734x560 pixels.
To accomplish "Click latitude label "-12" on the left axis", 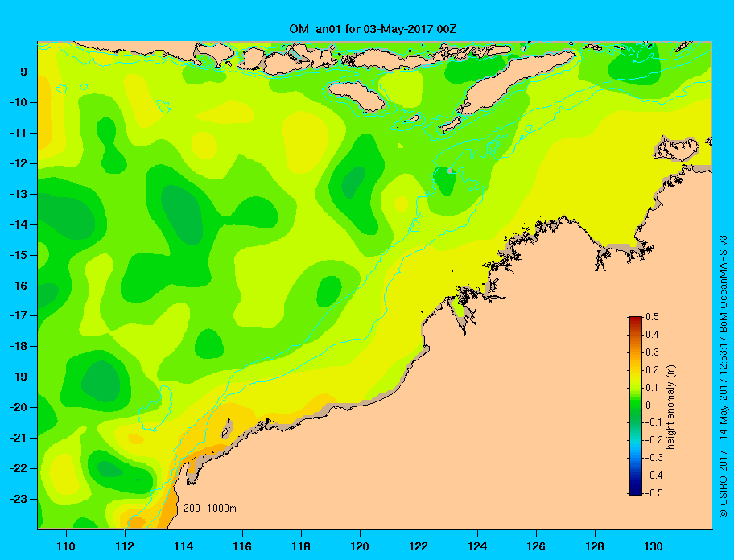I will pos(18,163).
